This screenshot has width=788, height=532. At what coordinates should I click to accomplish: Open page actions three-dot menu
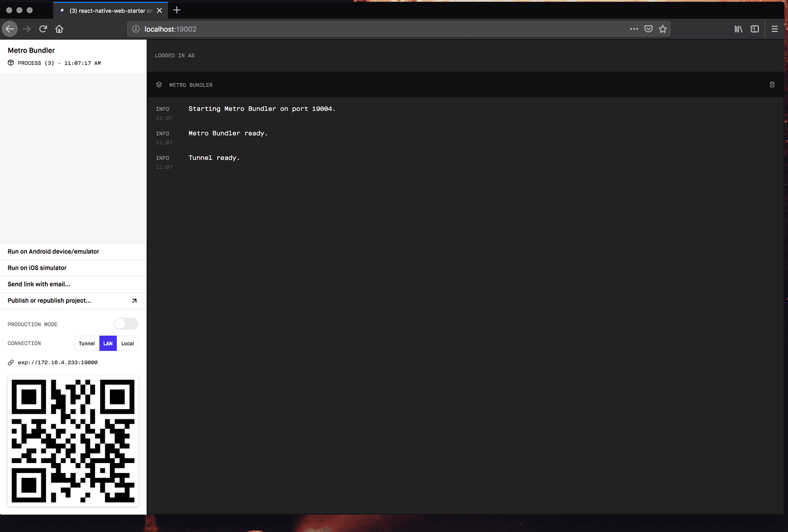[x=634, y=29]
